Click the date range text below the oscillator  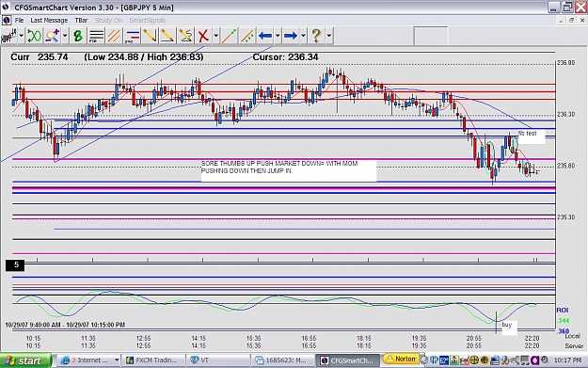tap(65, 325)
